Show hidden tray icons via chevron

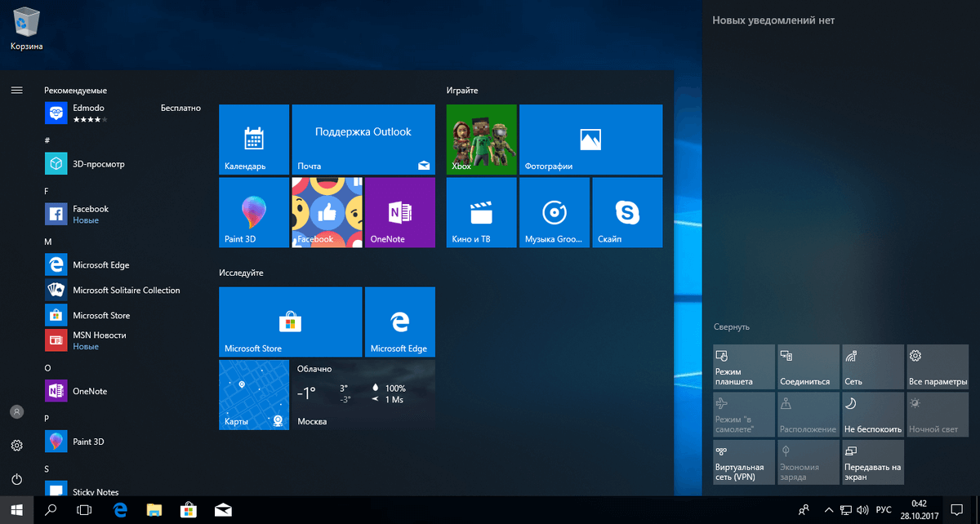(x=828, y=509)
